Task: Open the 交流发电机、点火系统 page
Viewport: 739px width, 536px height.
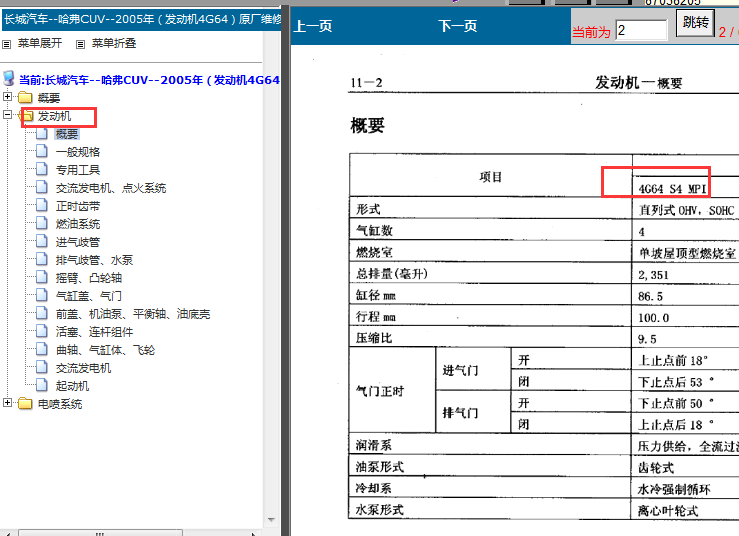Action: click(111, 188)
